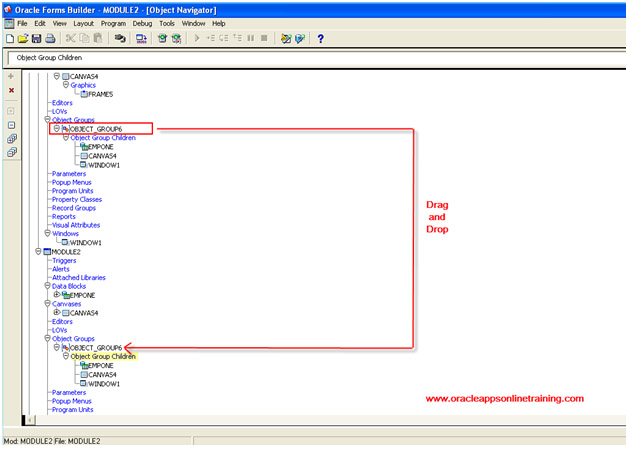Collapse the Windows node
The height and width of the screenshot is (449, 627).
tap(48, 233)
